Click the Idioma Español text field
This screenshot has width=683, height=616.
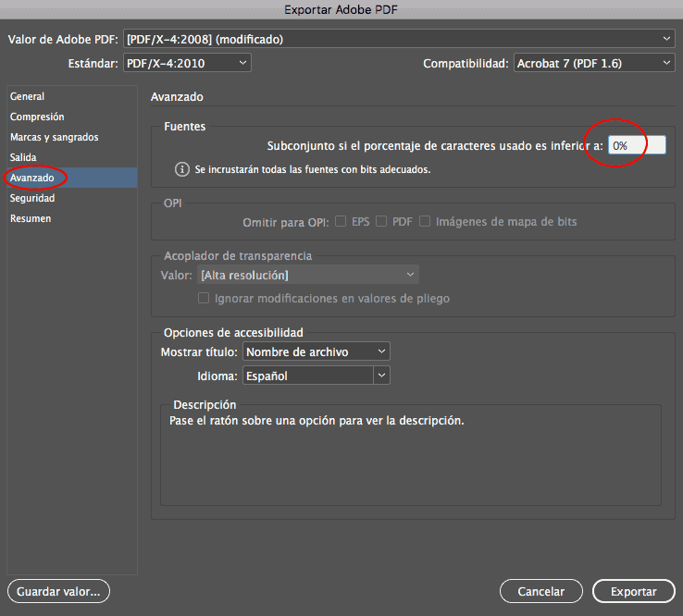[x=307, y=376]
